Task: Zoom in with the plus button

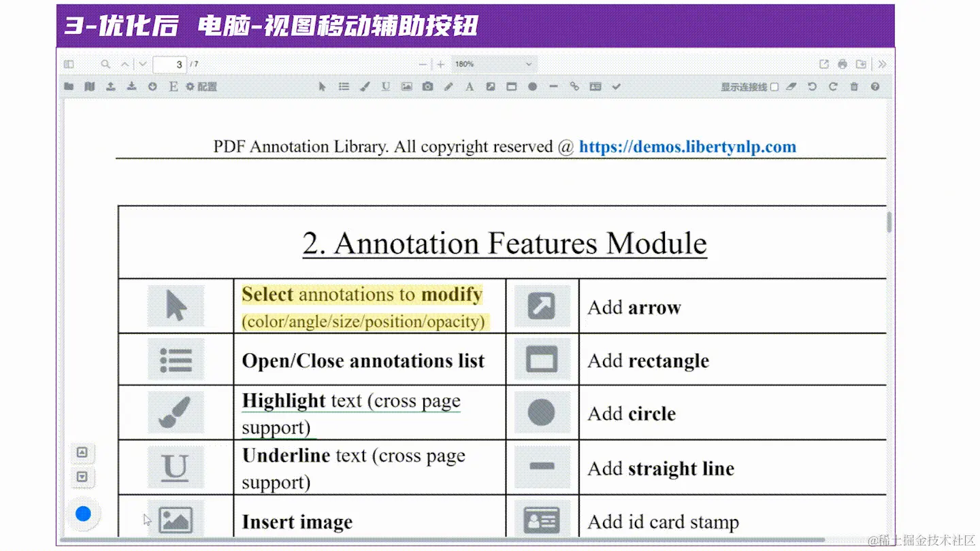Action: (x=440, y=65)
